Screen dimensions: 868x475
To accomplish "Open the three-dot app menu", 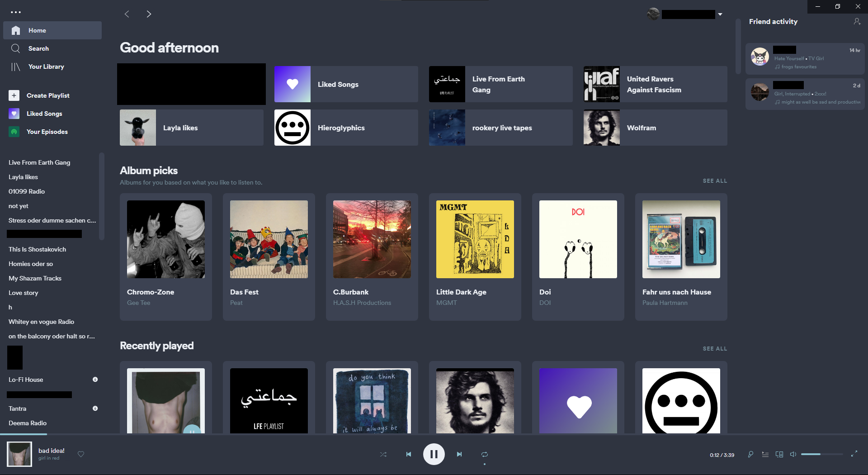I will [x=16, y=12].
